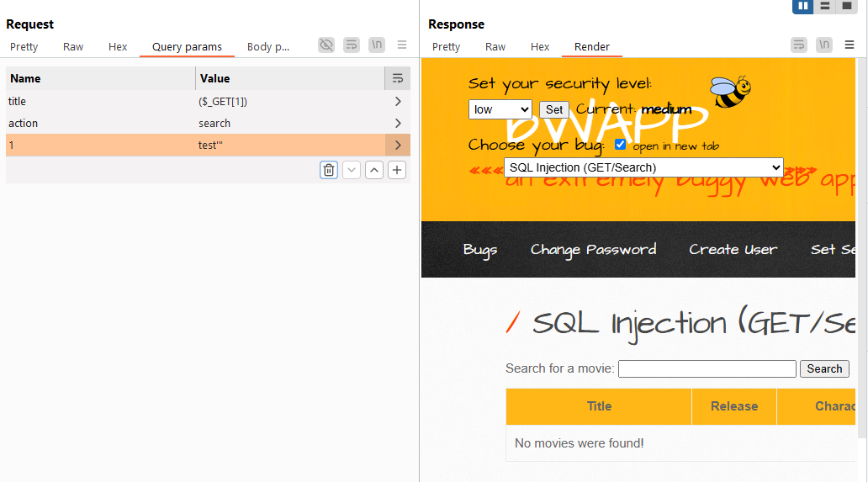Open the 'SQL Injection (GET/Search)' bug dropdown

coord(643,167)
